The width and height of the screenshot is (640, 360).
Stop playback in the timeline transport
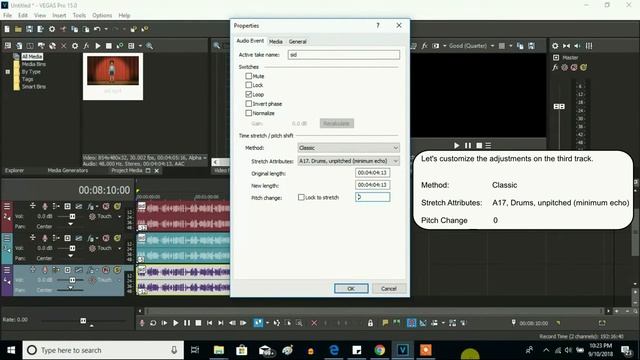tap(198, 323)
